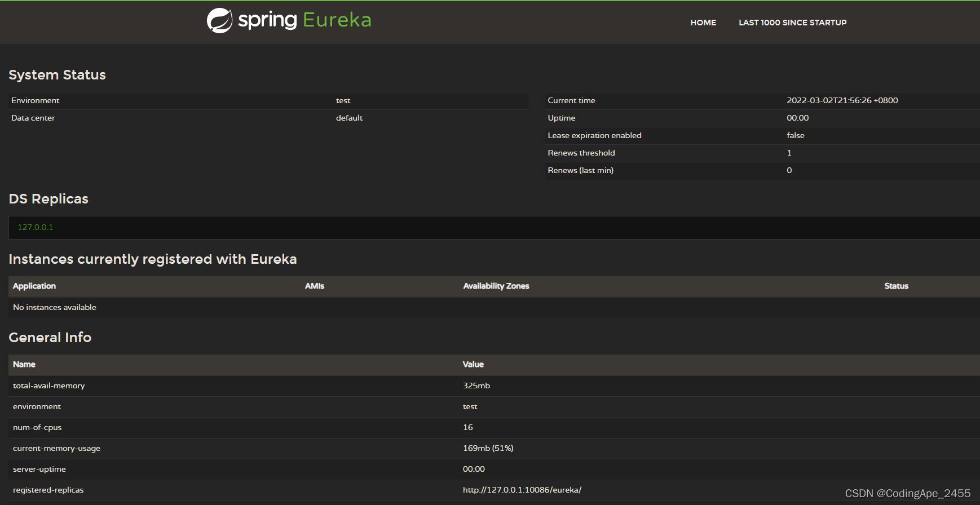Select the 'false' lease expiration value
Image resolution: width=980 pixels, height=505 pixels.
[795, 135]
